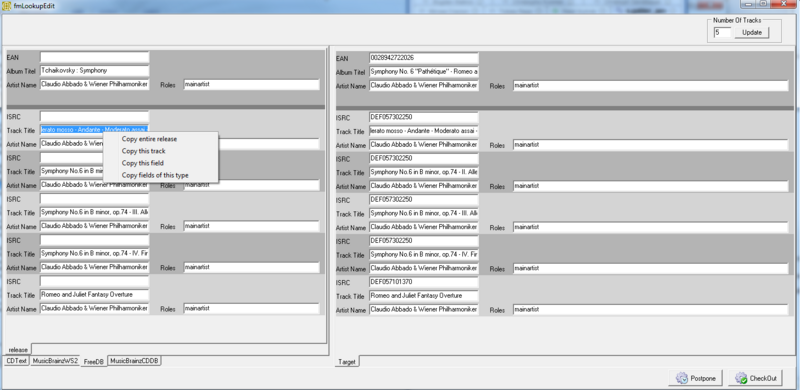Select the release tab
The height and width of the screenshot is (390, 800).
click(x=18, y=350)
